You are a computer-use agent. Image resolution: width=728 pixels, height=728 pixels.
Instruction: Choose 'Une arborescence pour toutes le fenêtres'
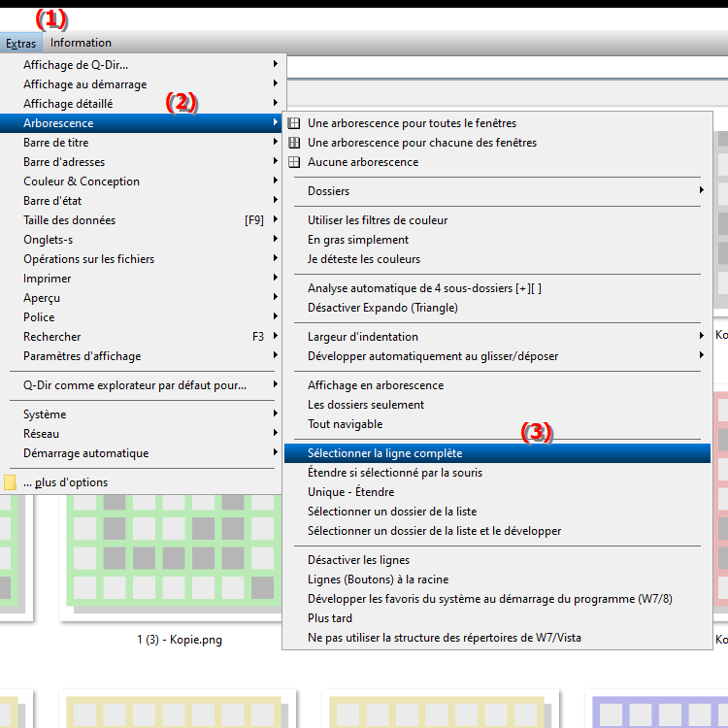(497, 123)
